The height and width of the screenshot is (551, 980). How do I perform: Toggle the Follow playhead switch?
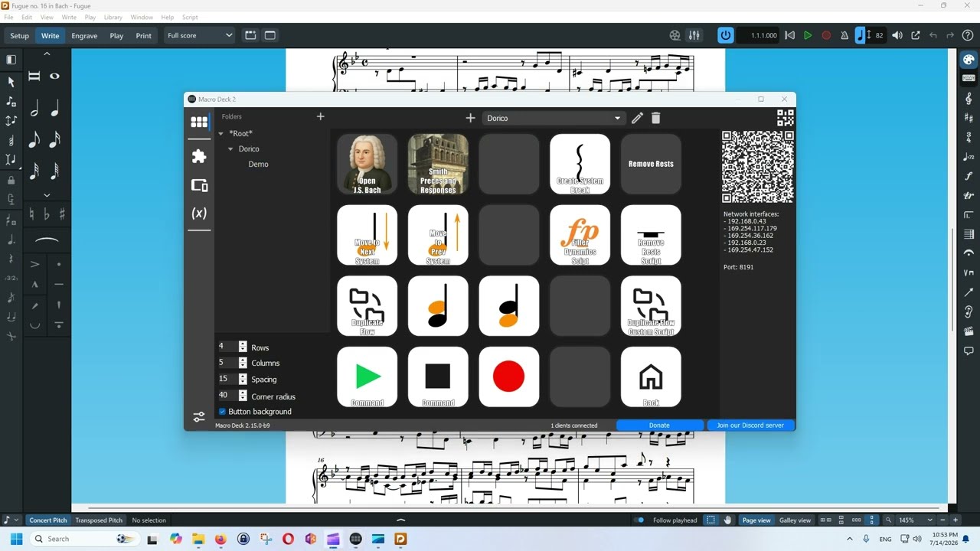pos(639,520)
